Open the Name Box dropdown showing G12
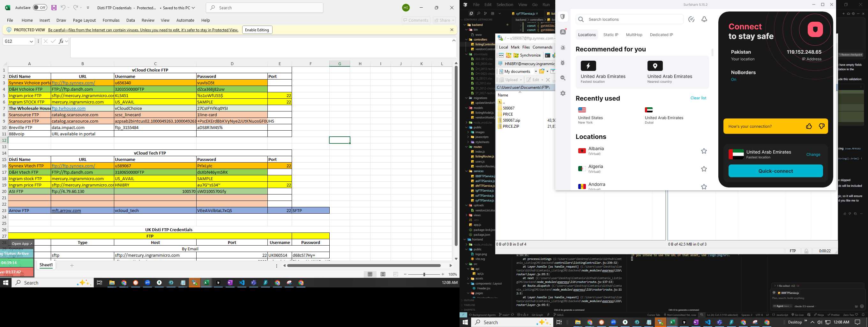The image size is (868, 327). pos(31,41)
